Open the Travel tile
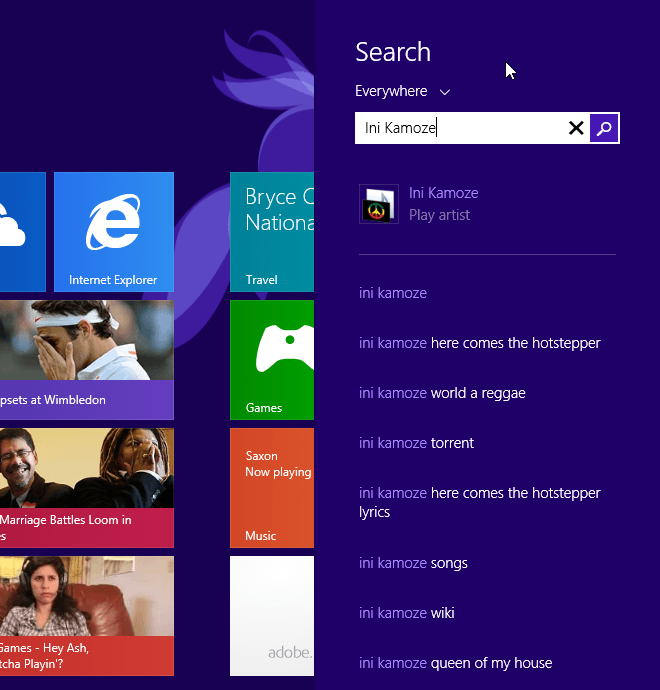660x690 pixels. 272,232
